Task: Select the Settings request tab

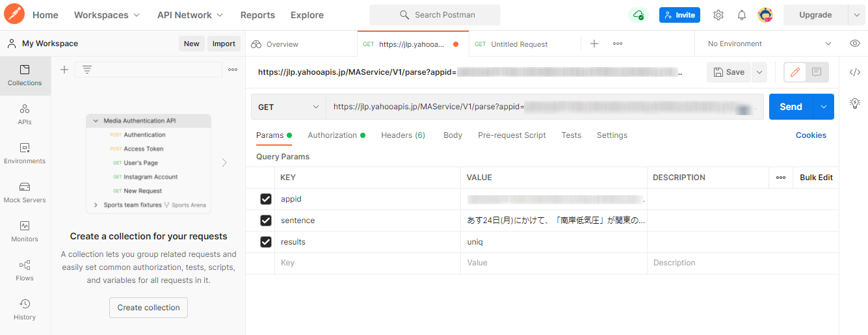Action: point(612,135)
